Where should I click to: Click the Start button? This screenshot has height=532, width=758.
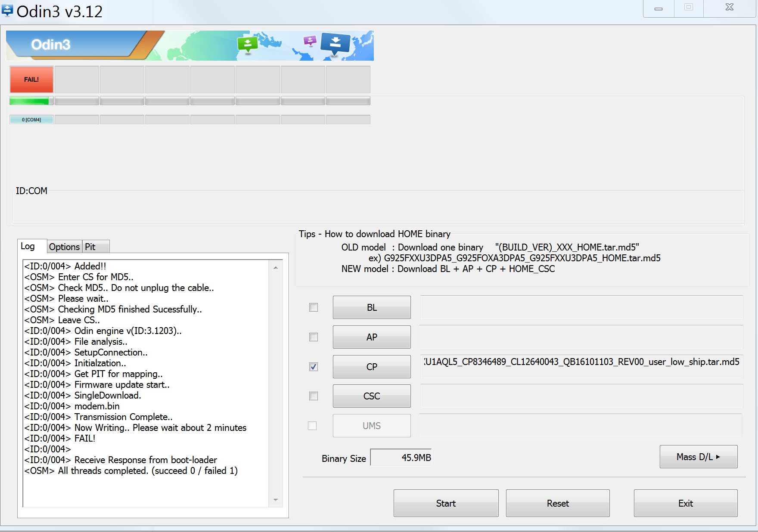coord(446,503)
